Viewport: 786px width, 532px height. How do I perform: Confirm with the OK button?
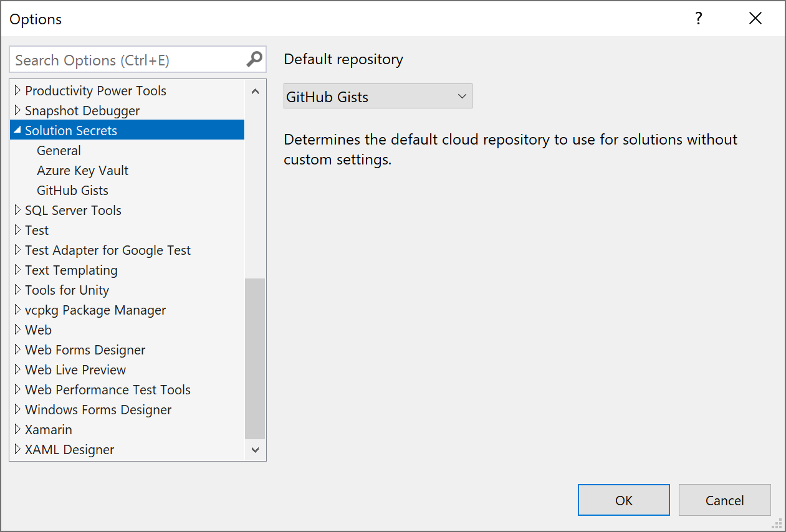pos(623,500)
